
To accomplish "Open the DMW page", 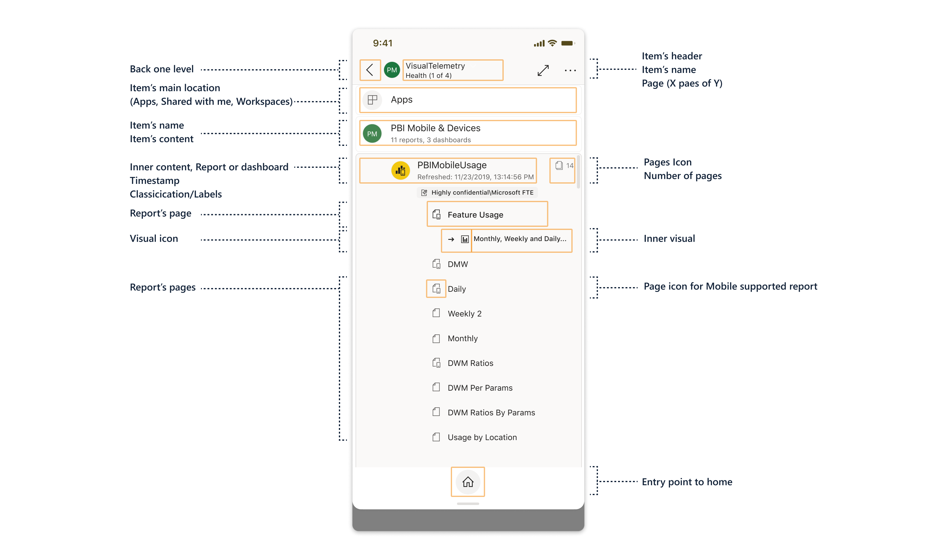I will click(458, 264).
